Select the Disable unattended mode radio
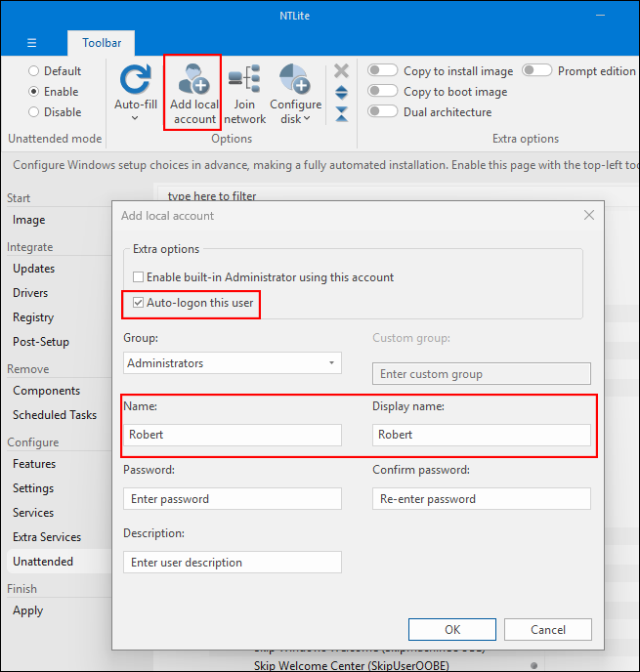Image resolution: width=640 pixels, height=672 pixels. pos(34,111)
